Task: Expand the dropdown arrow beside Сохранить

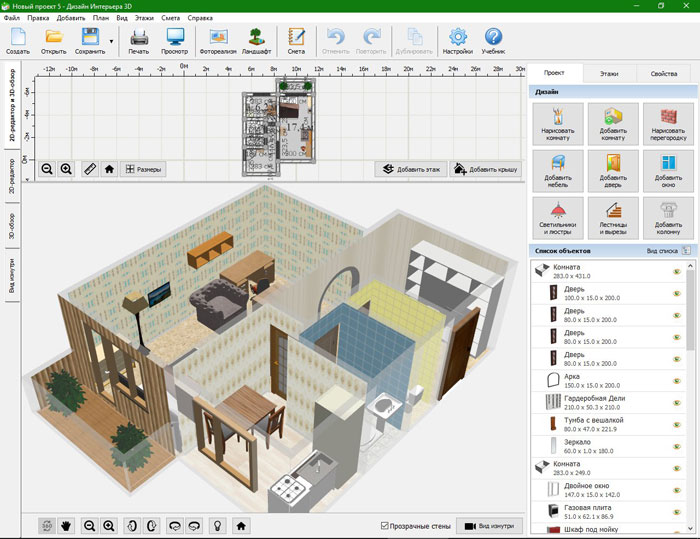Action: click(x=111, y=42)
